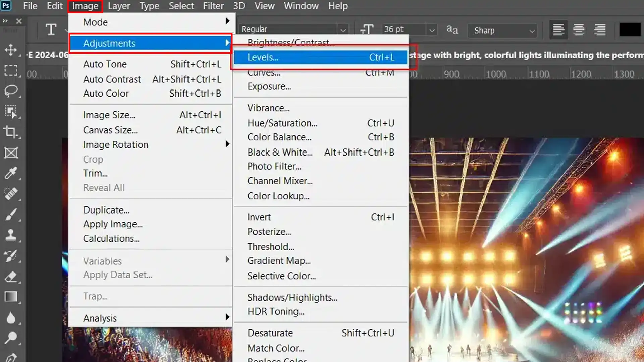Image resolution: width=644 pixels, height=362 pixels.
Task: Choose Black & White adjustment
Action: (321, 152)
